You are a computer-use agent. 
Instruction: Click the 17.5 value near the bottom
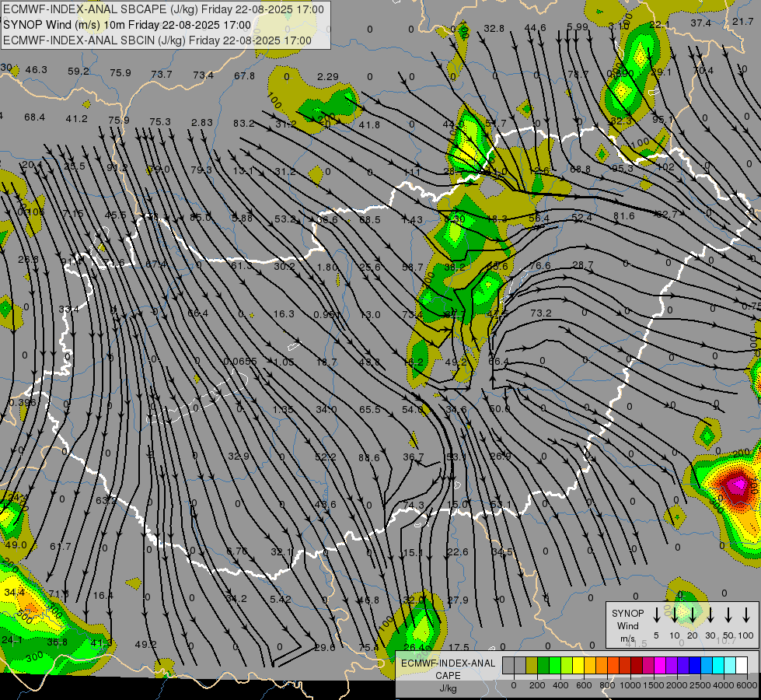(459, 648)
